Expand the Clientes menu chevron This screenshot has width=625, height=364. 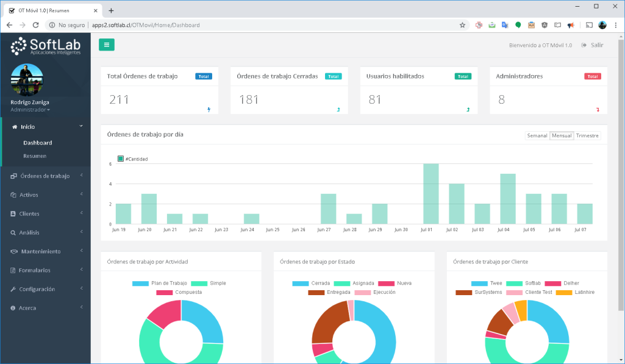[x=81, y=213]
